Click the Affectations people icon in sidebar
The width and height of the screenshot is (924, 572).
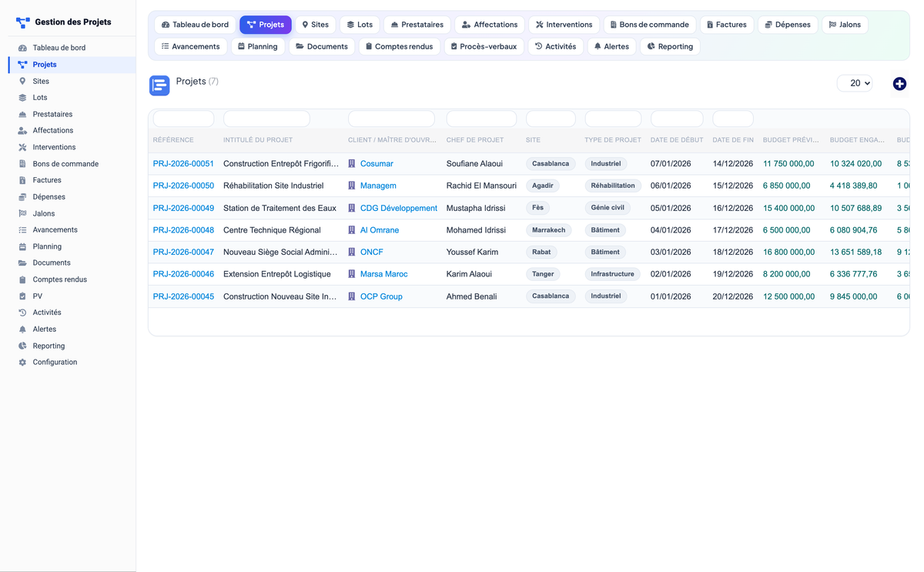[22, 131]
